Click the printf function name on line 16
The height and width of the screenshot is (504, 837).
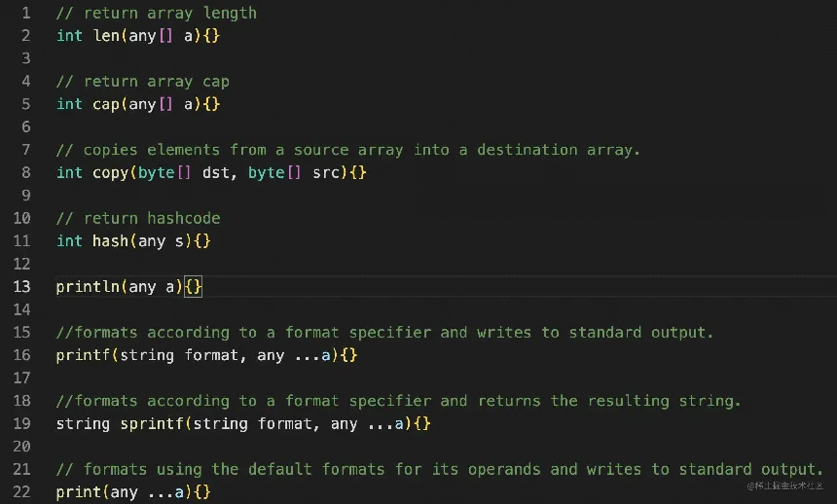click(84, 355)
